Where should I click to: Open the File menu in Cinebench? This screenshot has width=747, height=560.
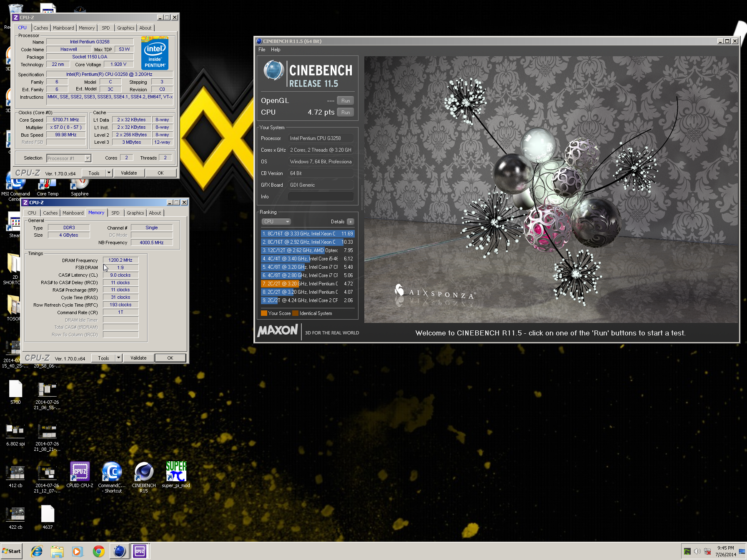(x=262, y=50)
